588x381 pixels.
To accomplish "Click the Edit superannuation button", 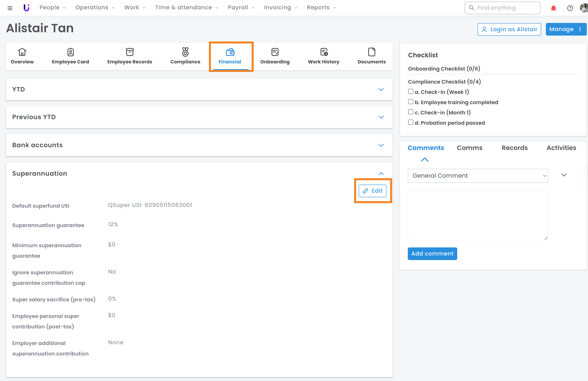I will coord(372,191).
